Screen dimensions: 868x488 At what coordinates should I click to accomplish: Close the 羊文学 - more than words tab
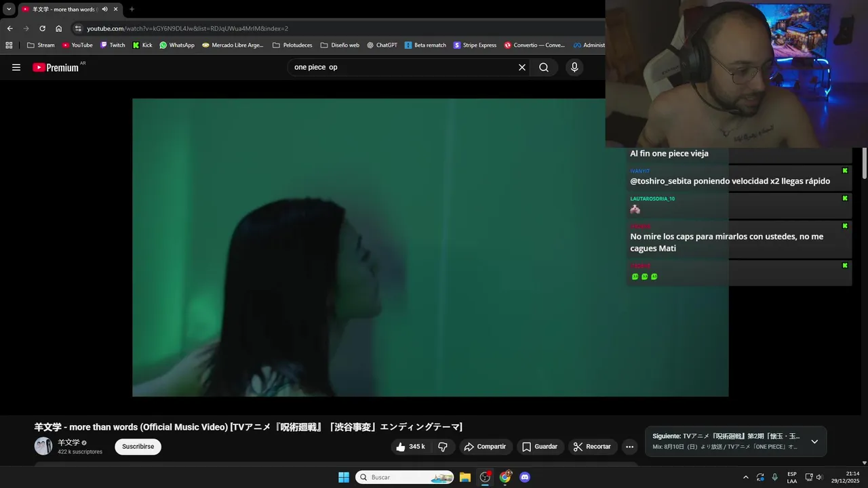(x=115, y=9)
